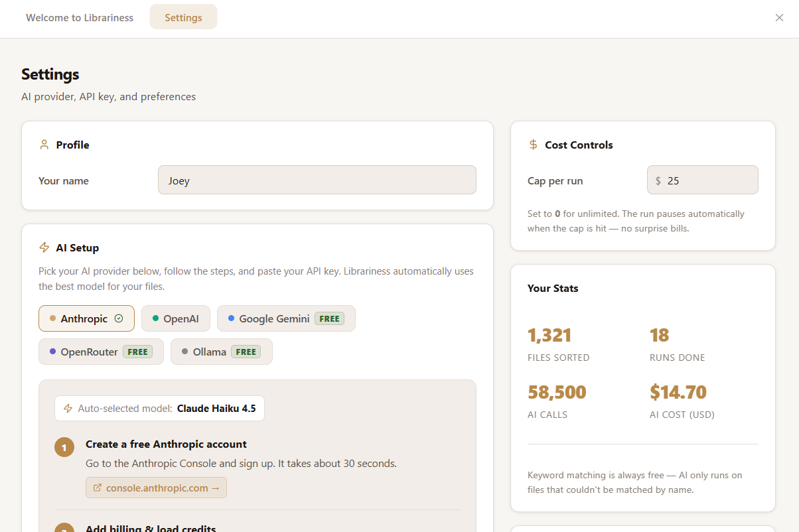Click the Your name label
The height and width of the screenshot is (532, 799).
64,181
